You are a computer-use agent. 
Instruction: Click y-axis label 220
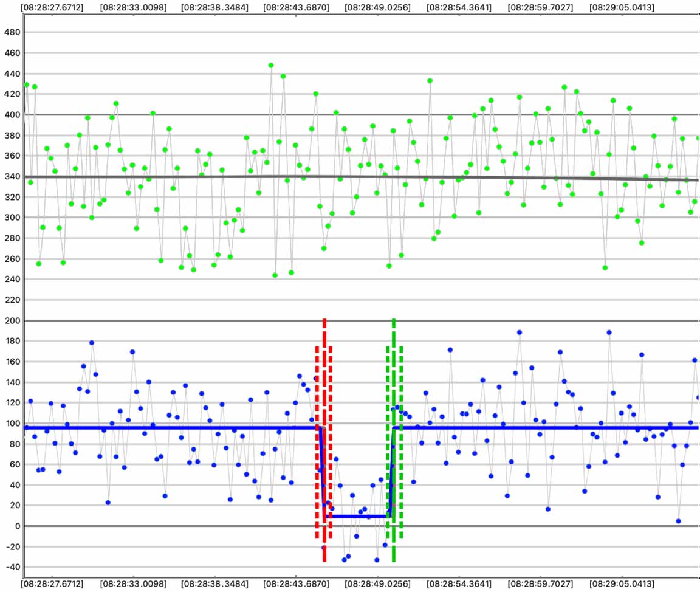(12, 300)
